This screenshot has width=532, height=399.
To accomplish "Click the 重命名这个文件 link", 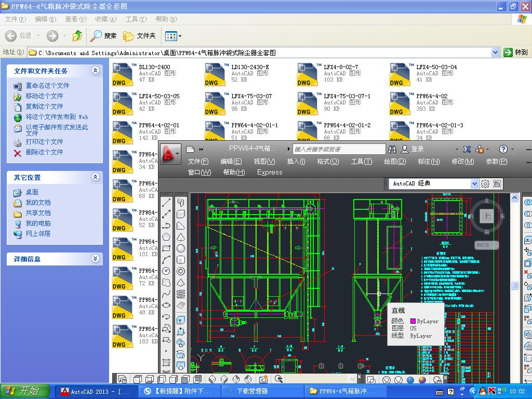I will tap(47, 86).
